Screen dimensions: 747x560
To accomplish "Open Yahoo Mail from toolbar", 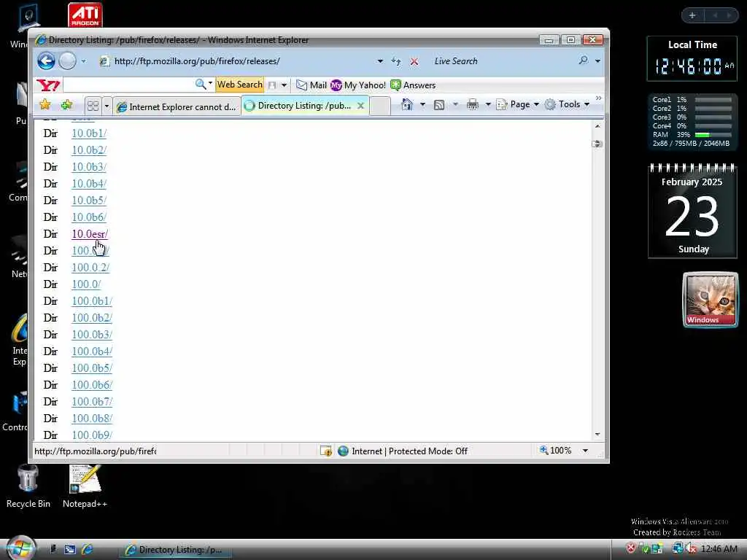I will click(311, 85).
